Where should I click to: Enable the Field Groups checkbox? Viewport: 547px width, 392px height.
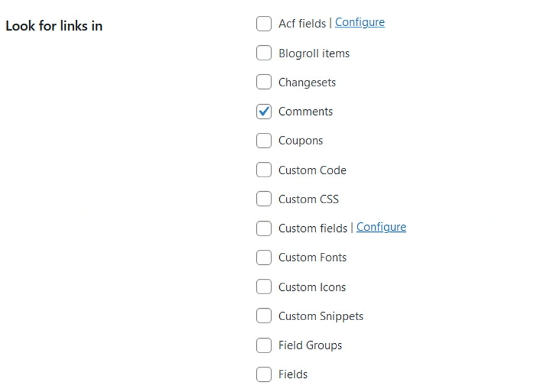(x=263, y=346)
